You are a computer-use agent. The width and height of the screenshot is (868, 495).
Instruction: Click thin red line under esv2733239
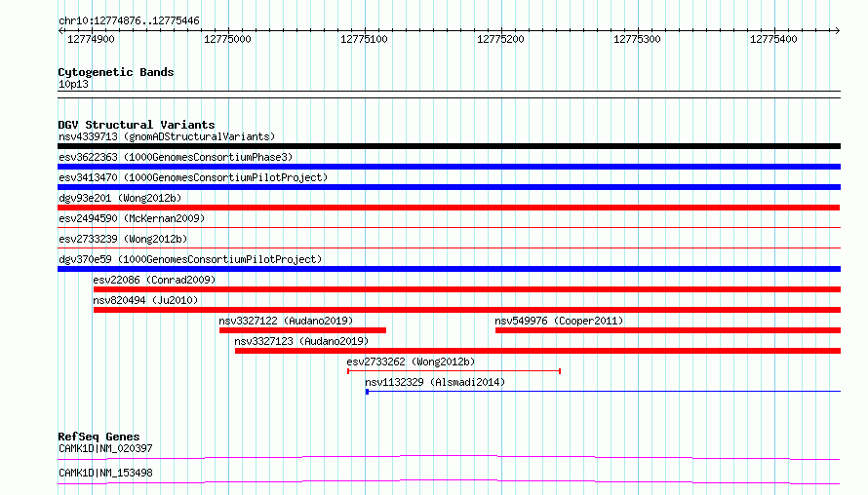click(x=449, y=247)
